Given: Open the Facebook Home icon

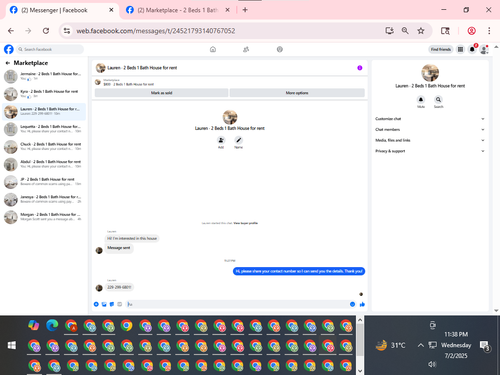Looking at the screenshot, I should point(213,49).
